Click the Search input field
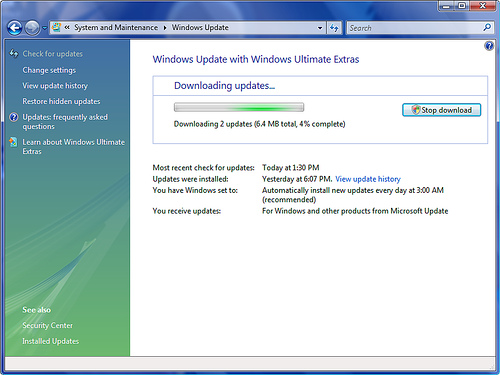The height and width of the screenshot is (375, 500). click(414, 28)
